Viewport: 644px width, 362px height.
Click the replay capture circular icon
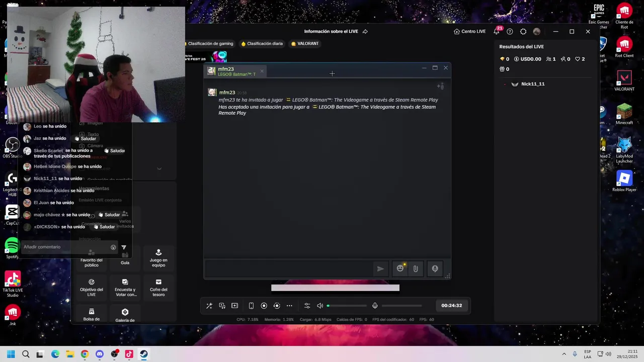pos(276,306)
